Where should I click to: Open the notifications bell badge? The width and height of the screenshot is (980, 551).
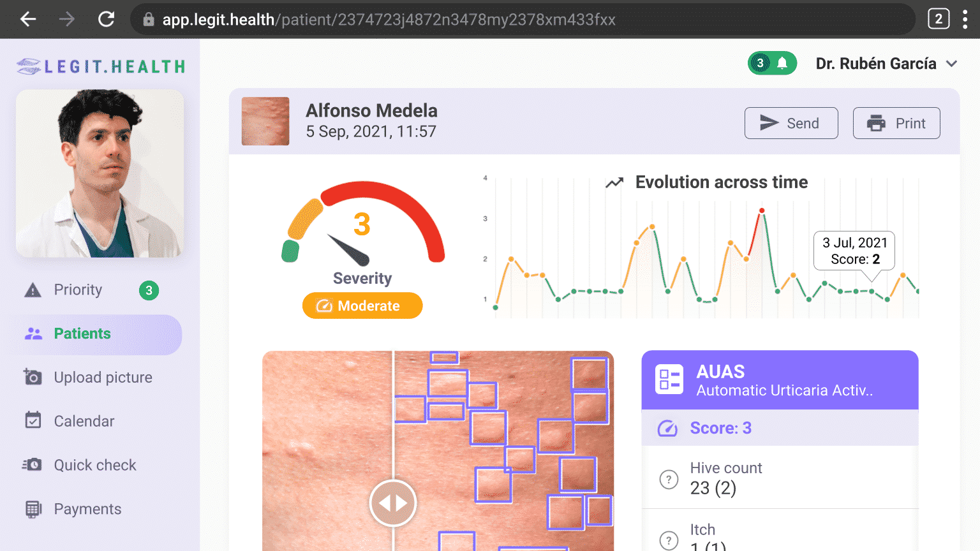772,63
